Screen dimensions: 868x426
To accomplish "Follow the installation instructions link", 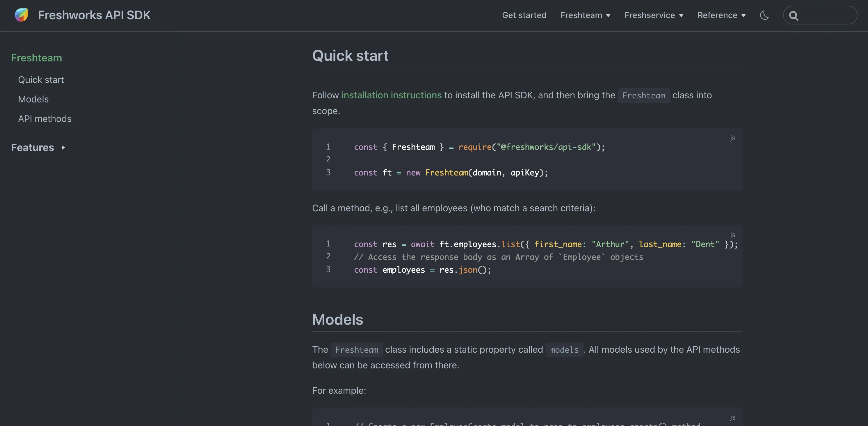I will (x=391, y=95).
